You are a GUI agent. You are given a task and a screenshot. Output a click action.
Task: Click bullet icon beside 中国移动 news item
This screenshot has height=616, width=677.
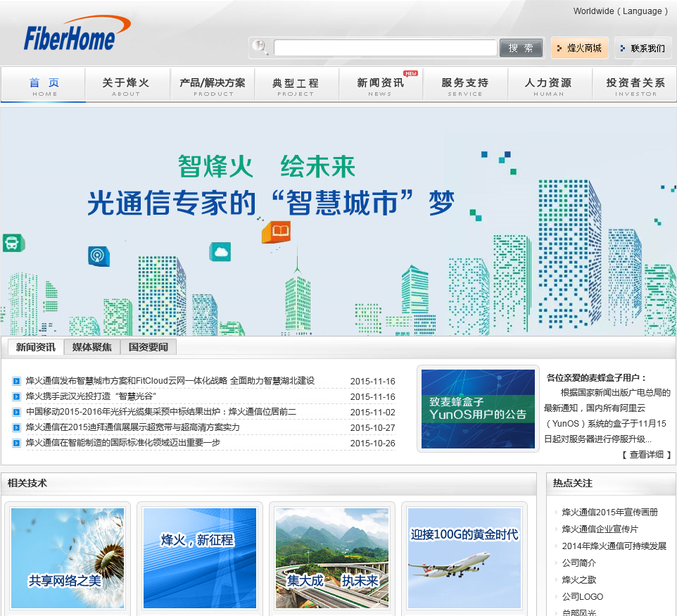(x=16, y=412)
